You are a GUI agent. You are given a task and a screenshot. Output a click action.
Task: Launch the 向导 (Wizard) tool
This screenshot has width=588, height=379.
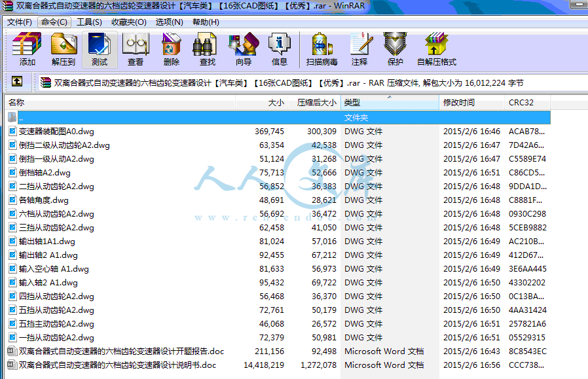click(x=244, y=50)
